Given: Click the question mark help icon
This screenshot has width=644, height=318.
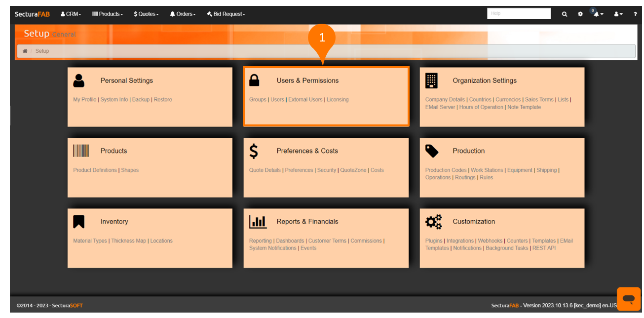Looking at the screenshot, I should (635, 14).
